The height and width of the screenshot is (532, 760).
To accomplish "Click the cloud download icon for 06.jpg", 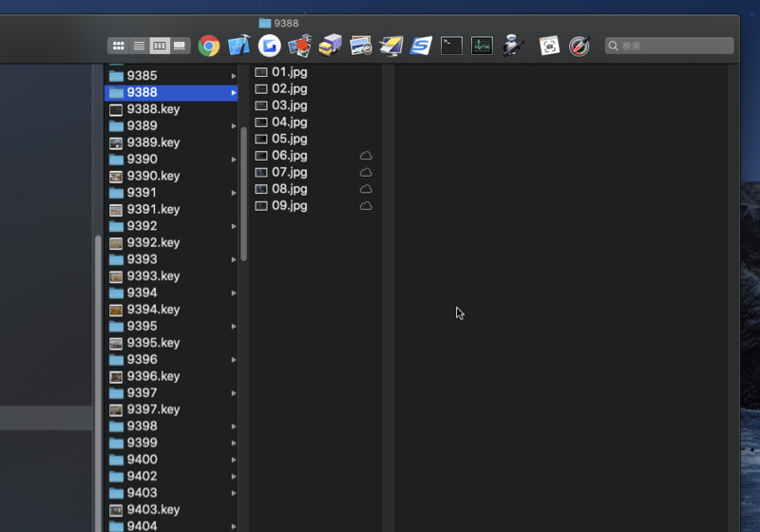I will tap(366, 156).
